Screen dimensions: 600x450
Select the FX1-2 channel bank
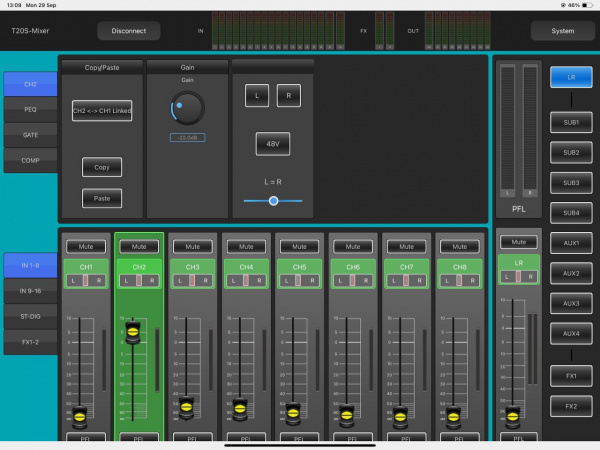point(30,343)
